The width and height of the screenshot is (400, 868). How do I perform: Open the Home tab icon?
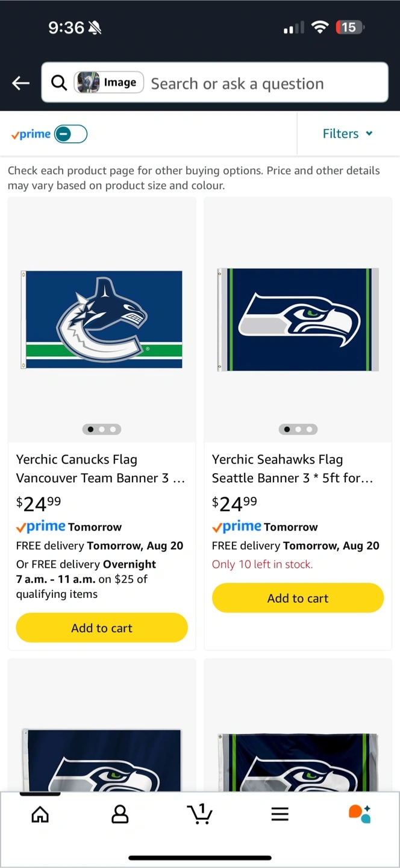[x=40, y=814]
